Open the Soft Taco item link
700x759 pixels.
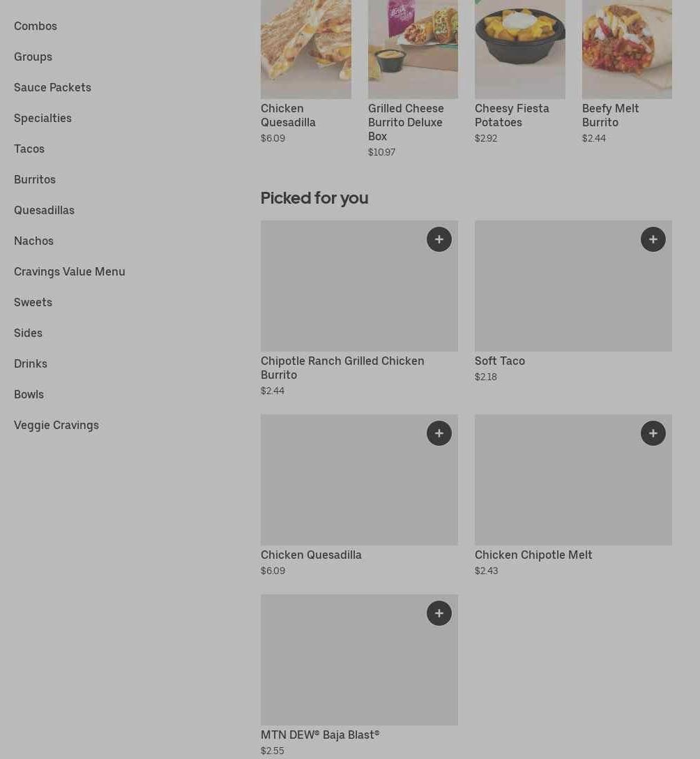click(500, 361)
